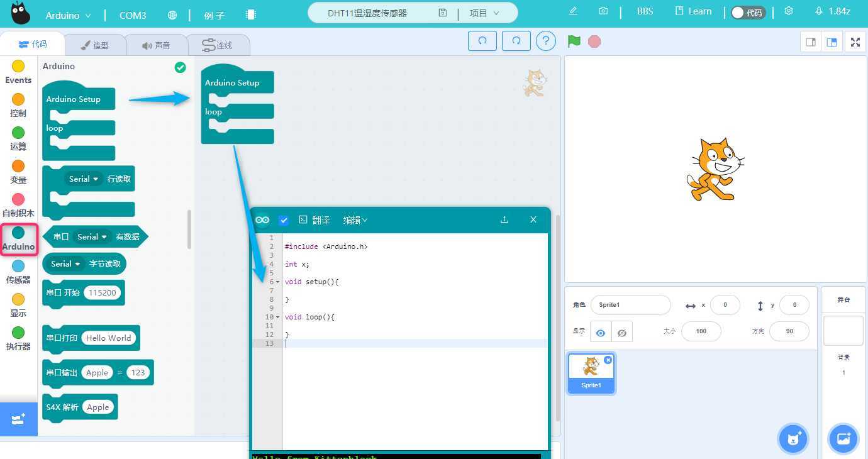Open the 编辑 edit dropdown
Image resolution: width=868 pixels, height=459 pixels.
pos(355,220)
